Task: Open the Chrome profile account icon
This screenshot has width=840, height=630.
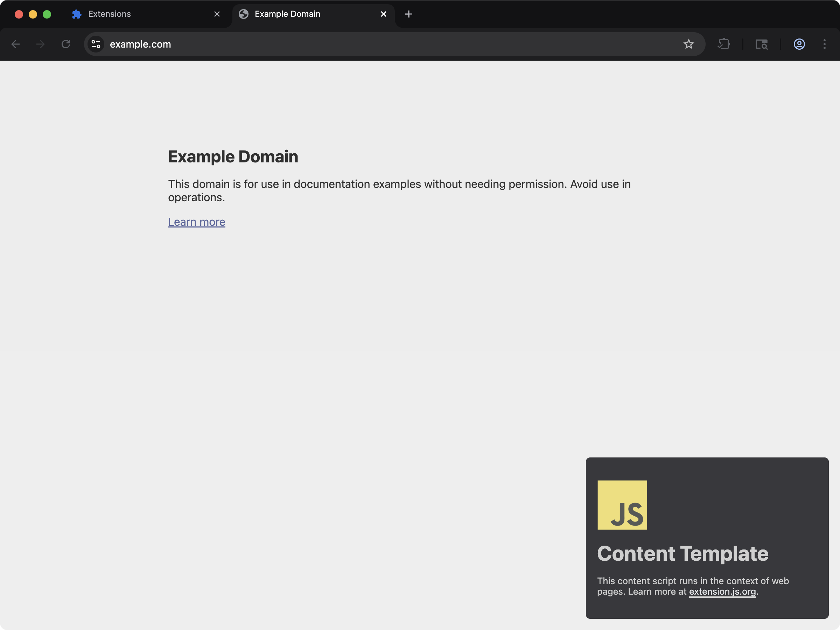Action: (799, 44)
